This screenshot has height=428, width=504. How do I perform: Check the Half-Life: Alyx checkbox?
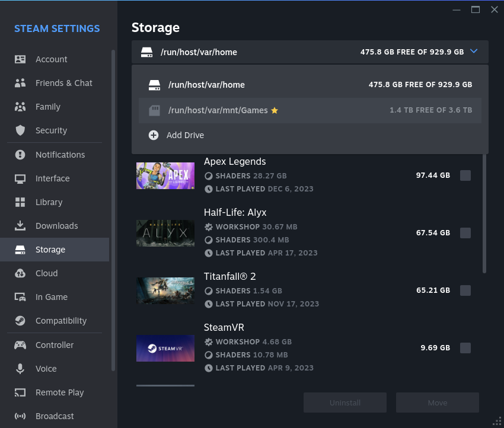tap(465, 233)
